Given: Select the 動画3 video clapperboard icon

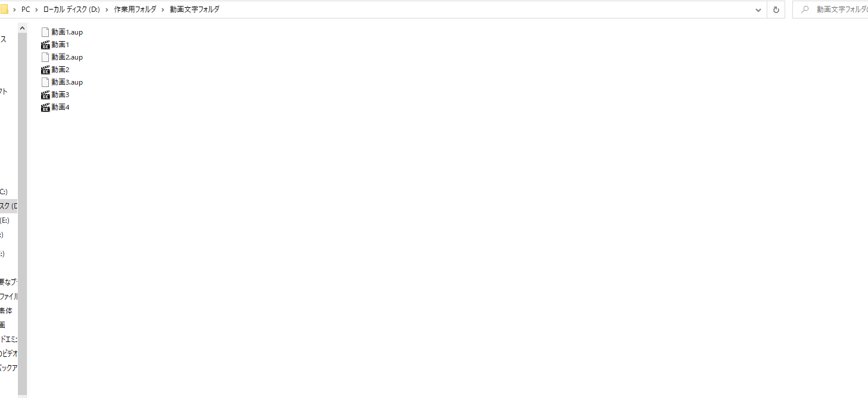Looking at the screenshot, I should [45, 95].
